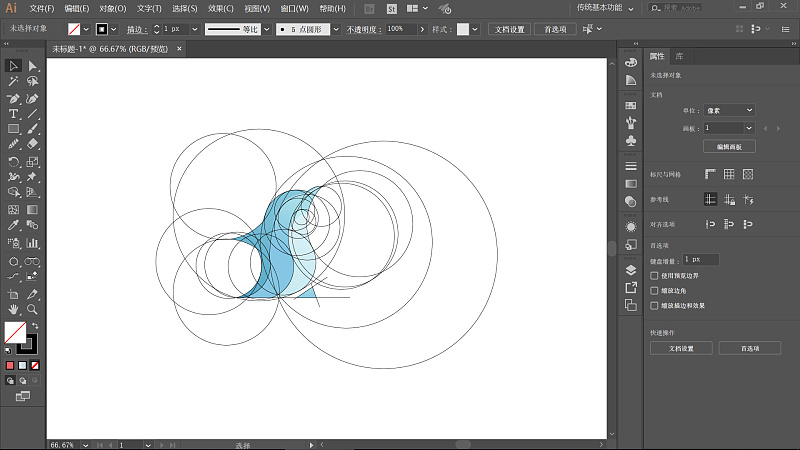Open stroke color dropdown in control bar
This screenshot has height=450, width=800.
114,30
